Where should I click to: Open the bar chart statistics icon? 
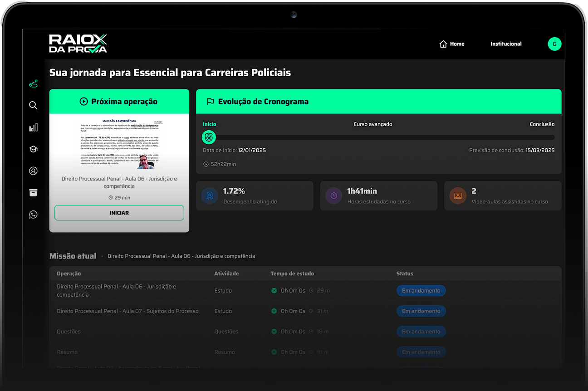point(33,127)
